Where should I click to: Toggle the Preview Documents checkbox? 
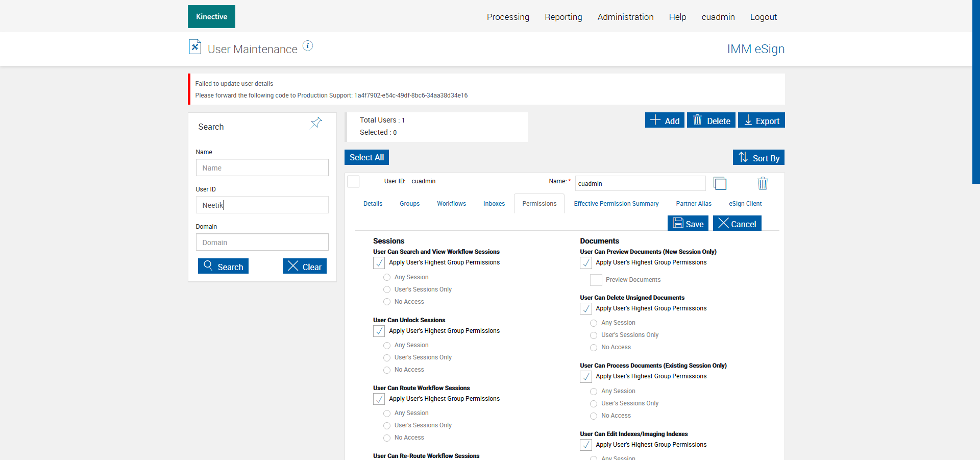click(596, 280)
